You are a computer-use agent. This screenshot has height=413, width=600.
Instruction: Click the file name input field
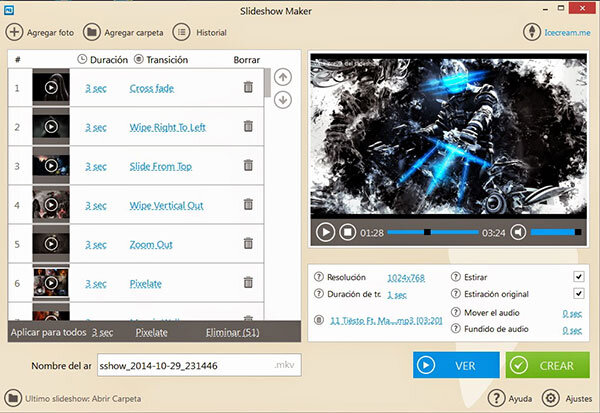pyautogui.click(x=199, y=365)
